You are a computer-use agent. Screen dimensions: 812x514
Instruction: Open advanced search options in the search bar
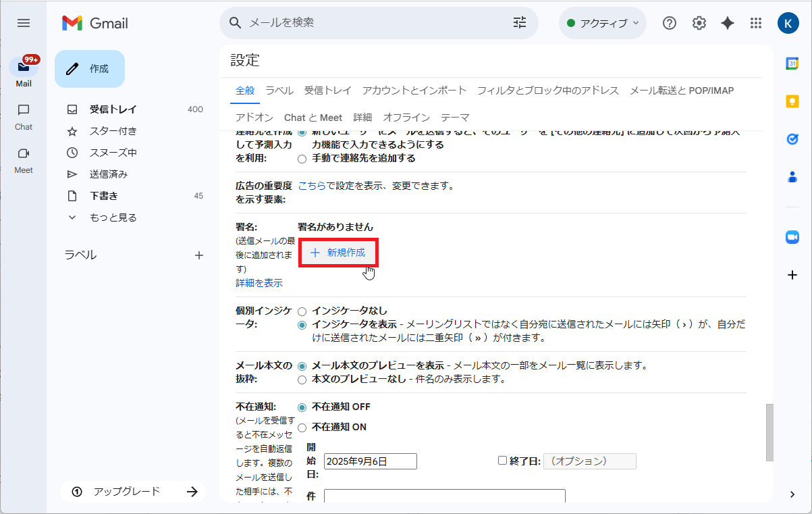click(x=519, y=22)
